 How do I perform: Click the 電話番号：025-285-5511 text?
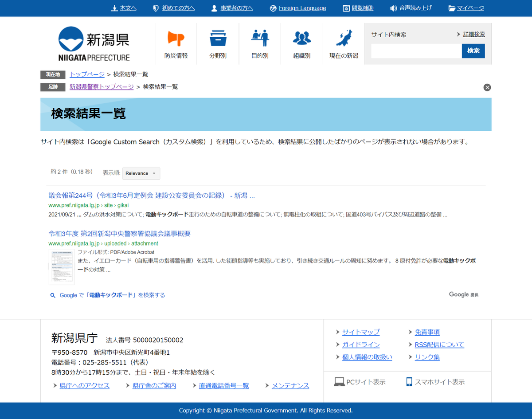click(100, 362)
